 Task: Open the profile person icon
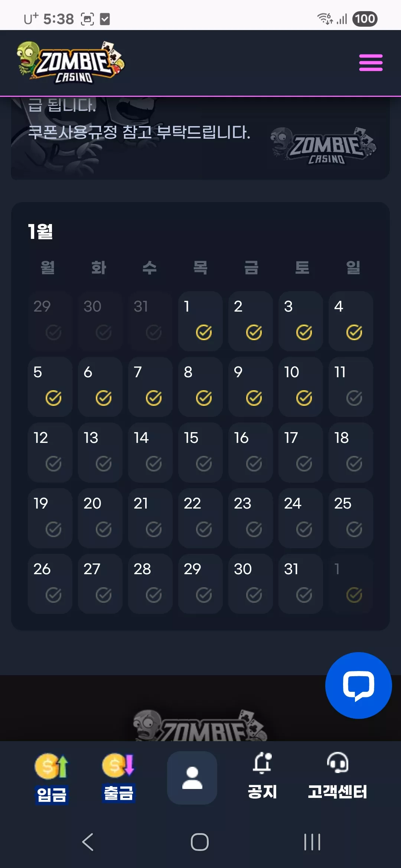tap(192, 777)
